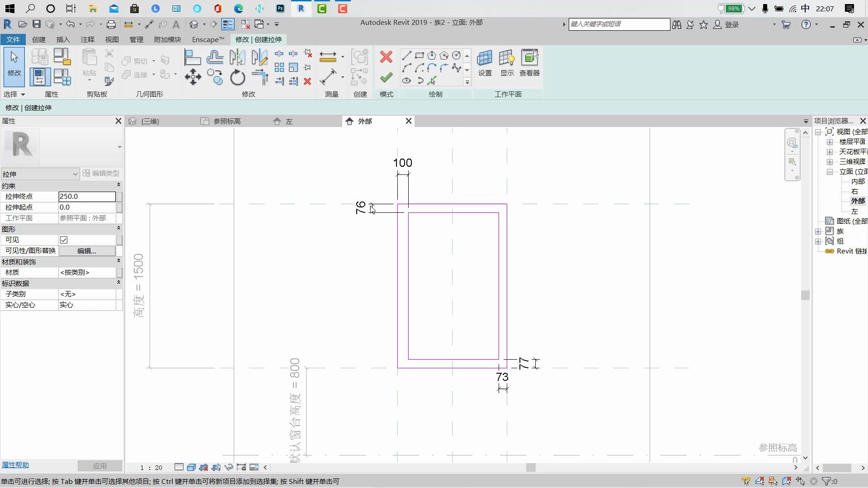
Task: Open the 插入 (Insert) ribbon tab
Action: click(63, 39)
